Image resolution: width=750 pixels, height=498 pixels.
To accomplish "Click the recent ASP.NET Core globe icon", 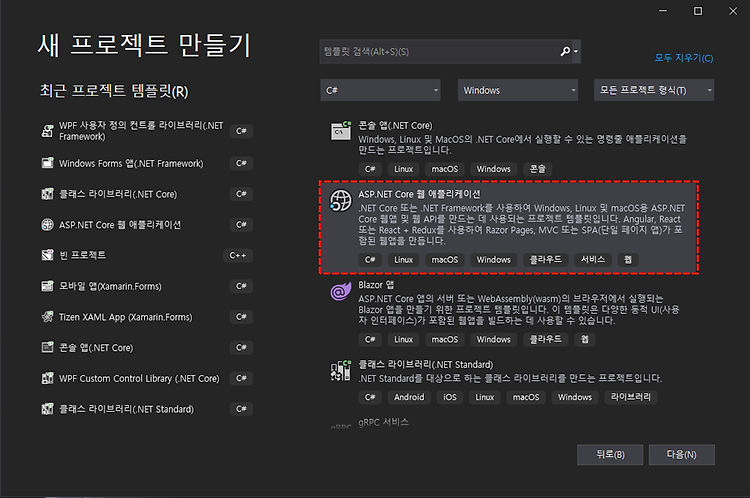I will pos(47,224).
